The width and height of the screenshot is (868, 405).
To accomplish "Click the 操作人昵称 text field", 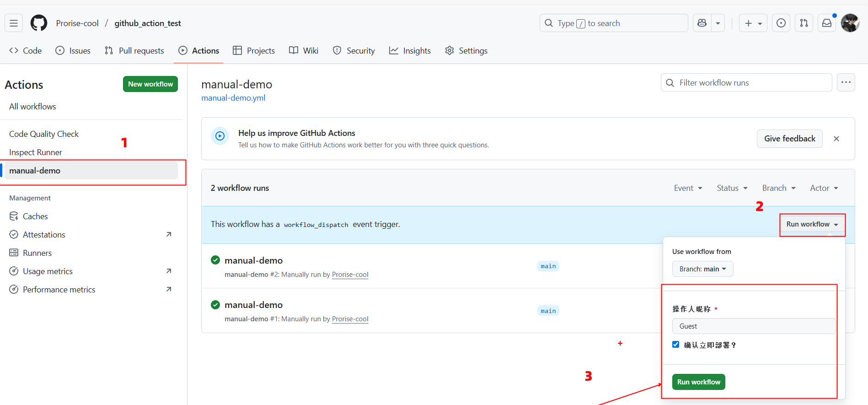I will pyautogui.click(x=753, y=326).
